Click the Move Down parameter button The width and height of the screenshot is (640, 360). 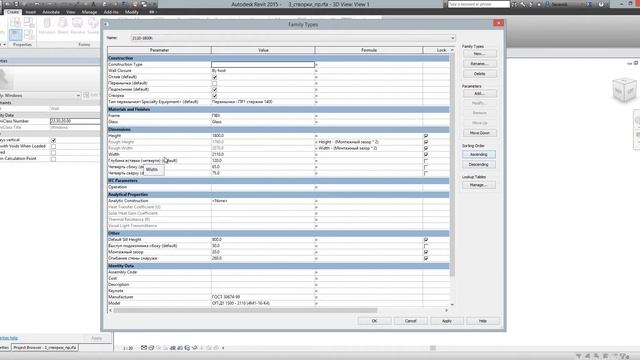click(x=480, y=133)
